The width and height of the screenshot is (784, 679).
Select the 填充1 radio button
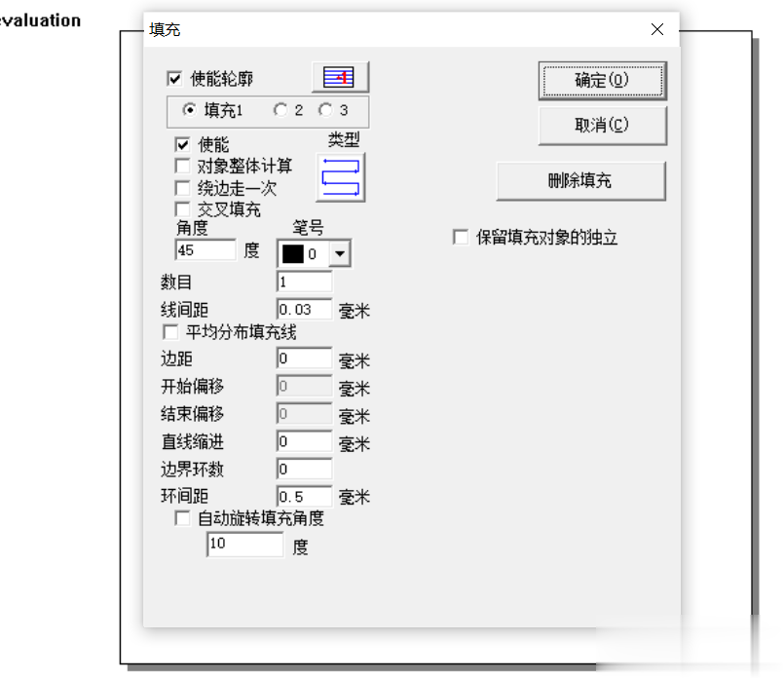tap(190, 109)
